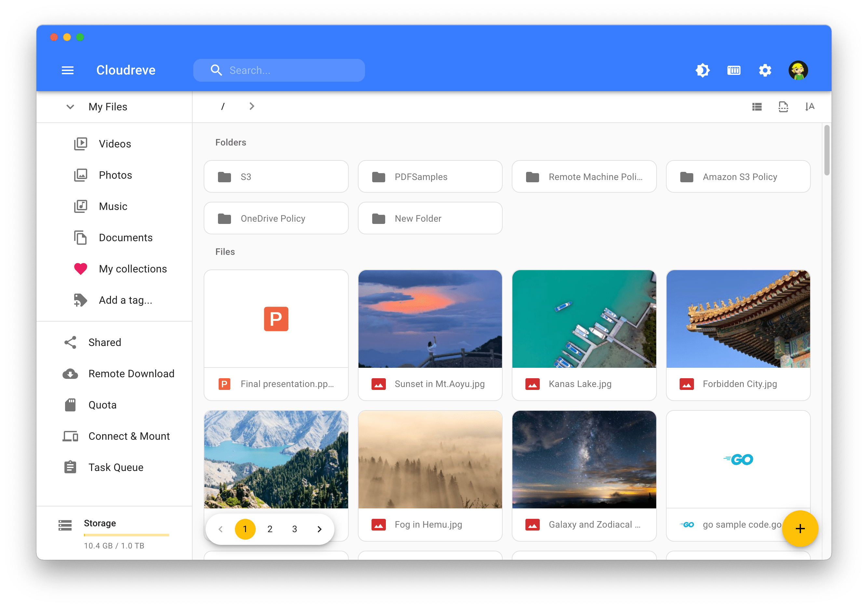Open Videos category in sidebar
Viewport: 868px width, 608px height.
click(x=115, y=144)
